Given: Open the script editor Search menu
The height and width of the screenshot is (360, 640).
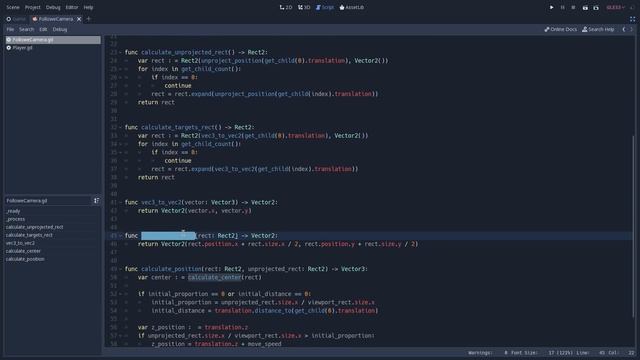Looking at the screenshot, I should pos(27,29).
